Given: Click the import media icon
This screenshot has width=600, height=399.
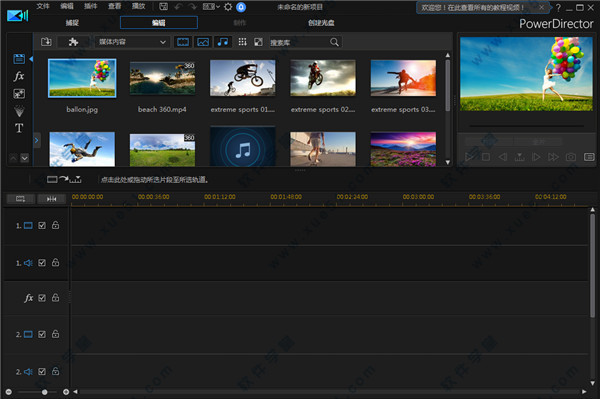Looking at the screenshot, I should (x=46, y=42).
